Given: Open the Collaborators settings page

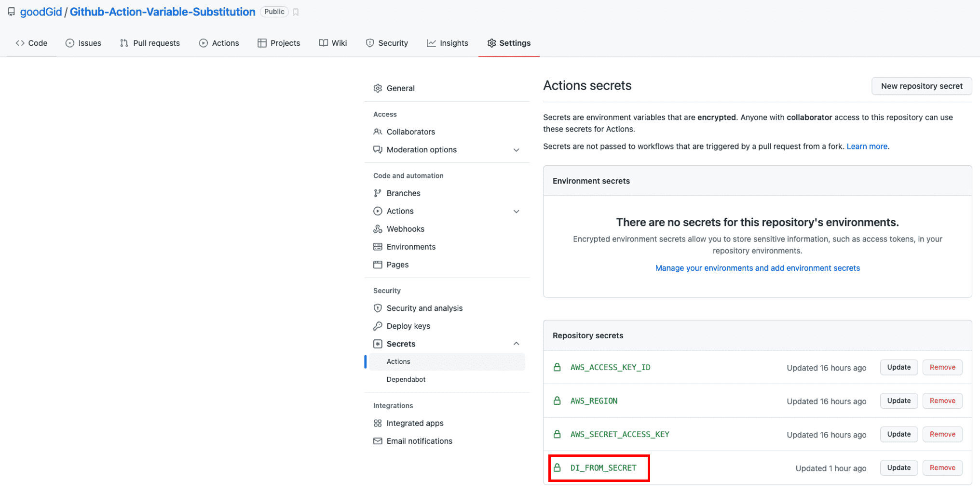Looking at the screenshot, I should tap(410, 132).
